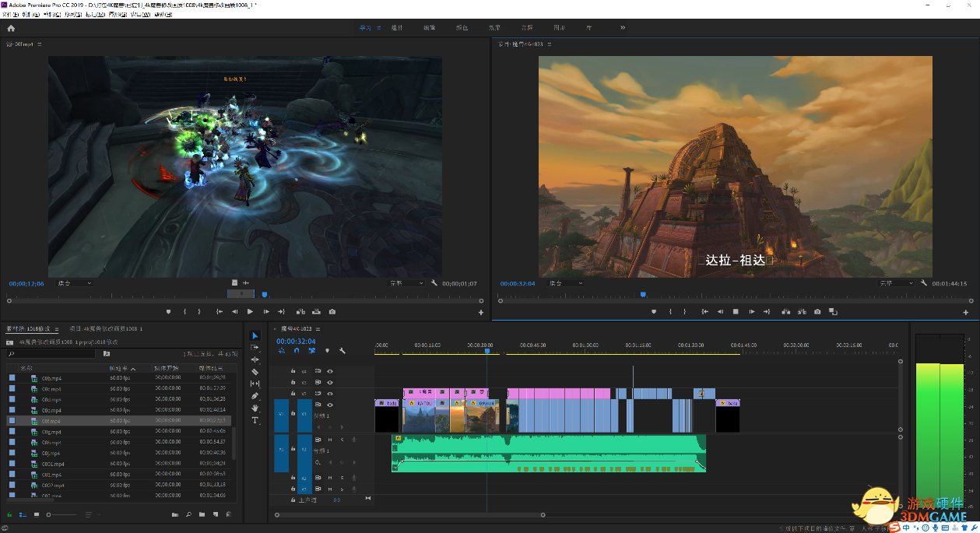The image size is (980, 533).
Task: Open timeline display settings wrench
Action: click(342, 351)
